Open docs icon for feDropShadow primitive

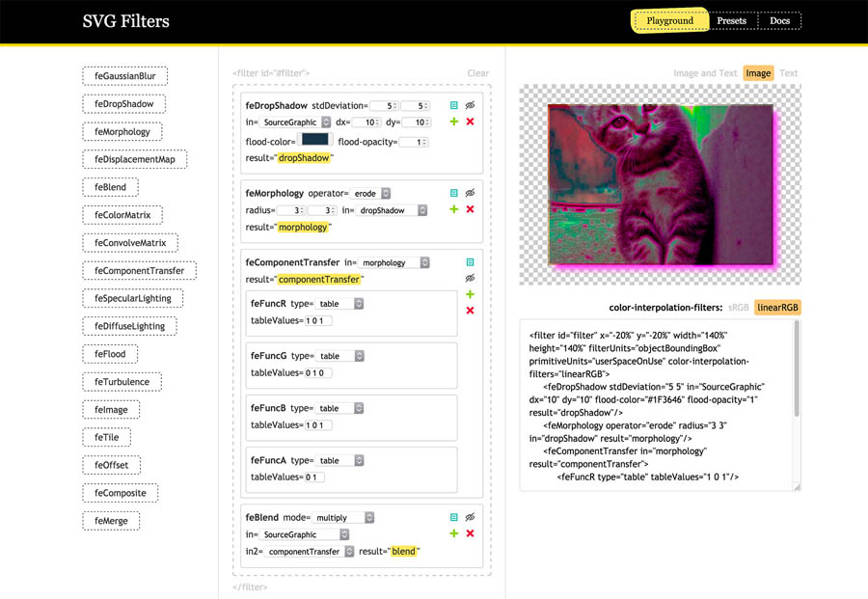tap(454, 105)
